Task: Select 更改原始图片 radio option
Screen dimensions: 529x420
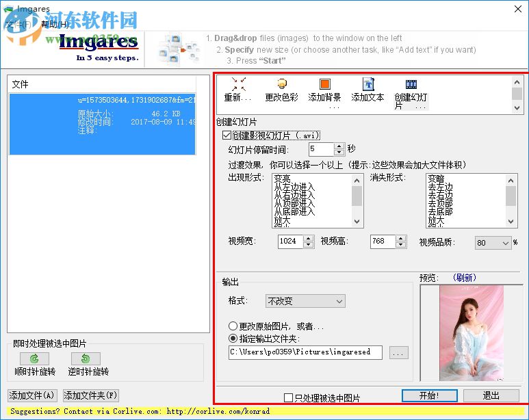Action: 233,326
